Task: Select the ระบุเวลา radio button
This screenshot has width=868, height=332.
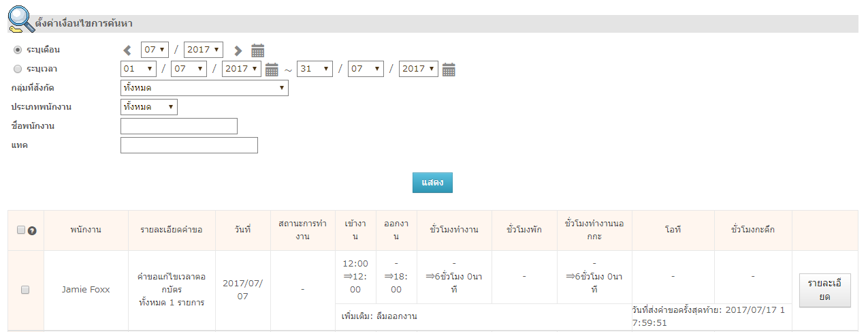Action: [18, 69]
